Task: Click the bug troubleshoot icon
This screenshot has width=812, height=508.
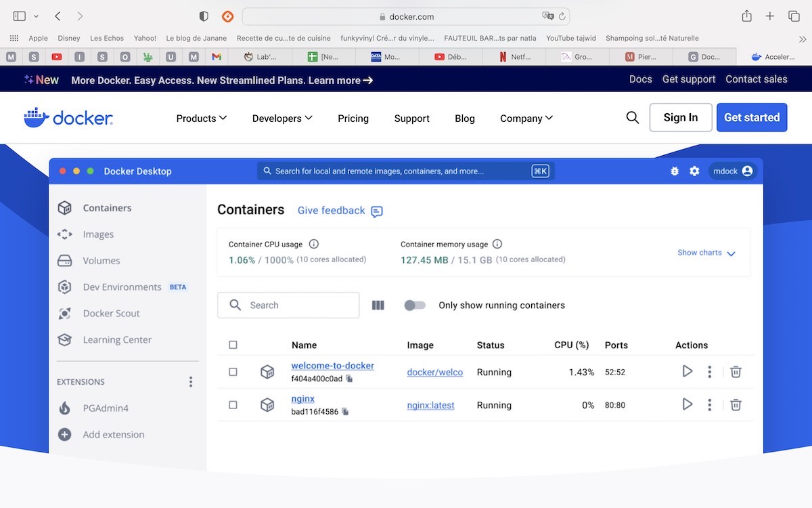Action: point(674,171)
